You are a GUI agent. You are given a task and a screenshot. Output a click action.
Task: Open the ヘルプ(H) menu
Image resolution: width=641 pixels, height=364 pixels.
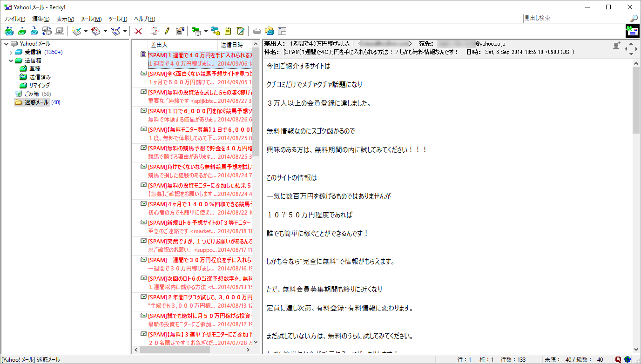[x=144, y=19]
